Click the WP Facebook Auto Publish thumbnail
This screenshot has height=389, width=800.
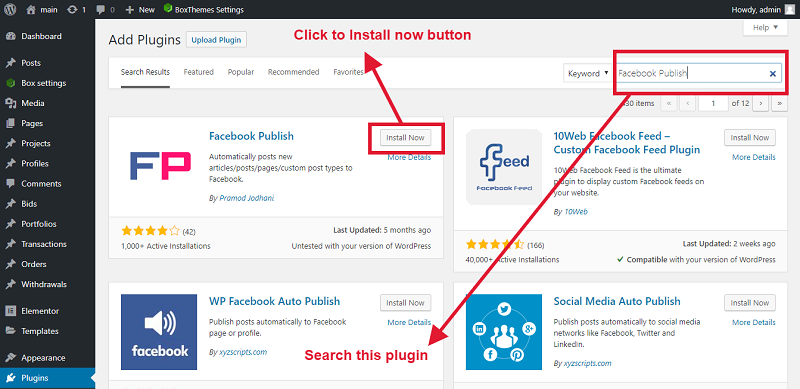coord(159,332)
